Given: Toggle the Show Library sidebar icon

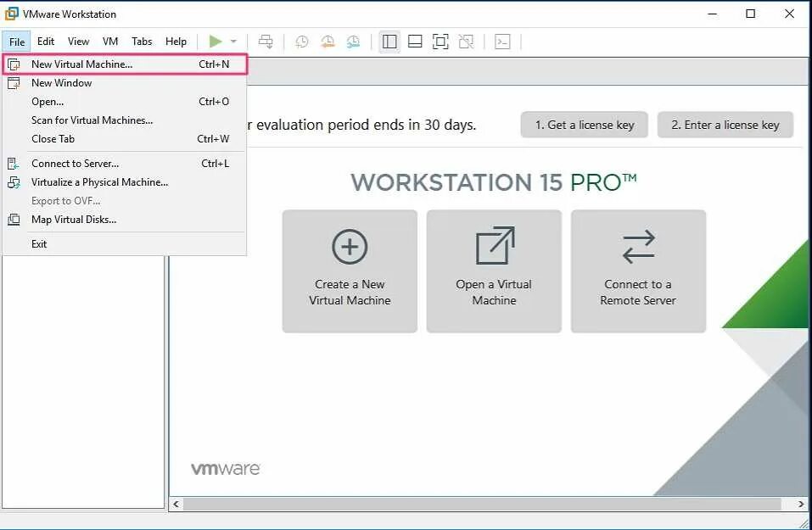Looking at the screenshot, I should (x=389, y=42).
